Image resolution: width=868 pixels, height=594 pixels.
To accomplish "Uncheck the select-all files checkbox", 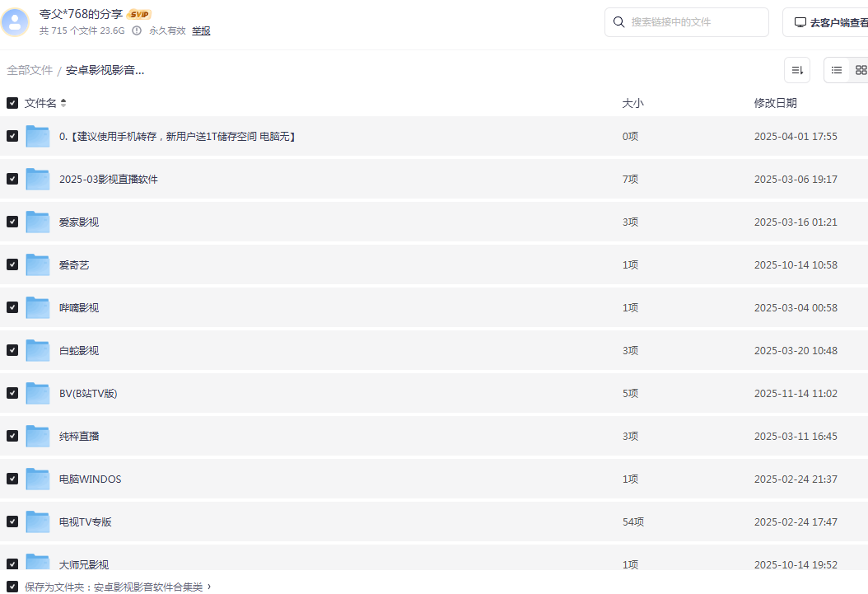I will (x=12, y=102).
